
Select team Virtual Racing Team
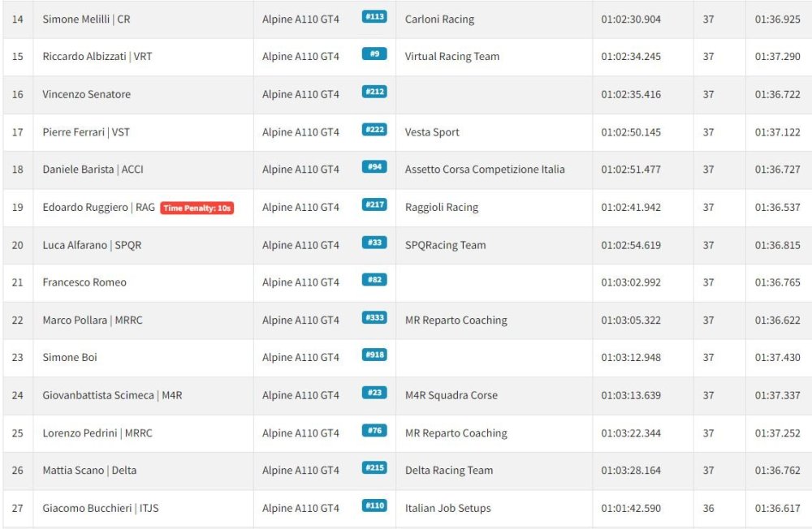coord(452,57)
